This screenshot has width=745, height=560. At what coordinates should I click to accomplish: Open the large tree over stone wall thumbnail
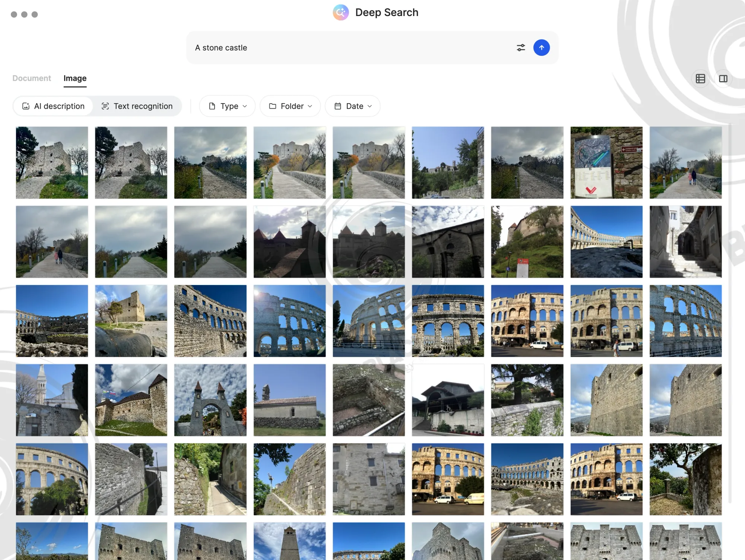tap(527, 400)
